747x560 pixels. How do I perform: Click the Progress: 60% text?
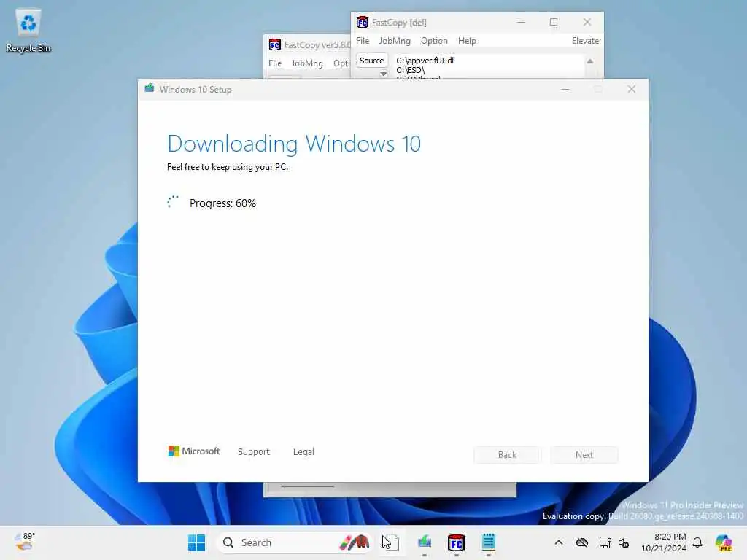tap(222, 203)
